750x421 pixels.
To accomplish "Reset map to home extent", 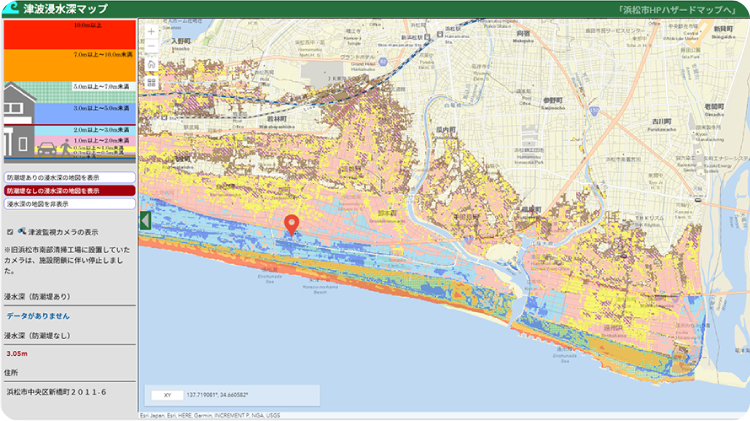I will 151,64.
